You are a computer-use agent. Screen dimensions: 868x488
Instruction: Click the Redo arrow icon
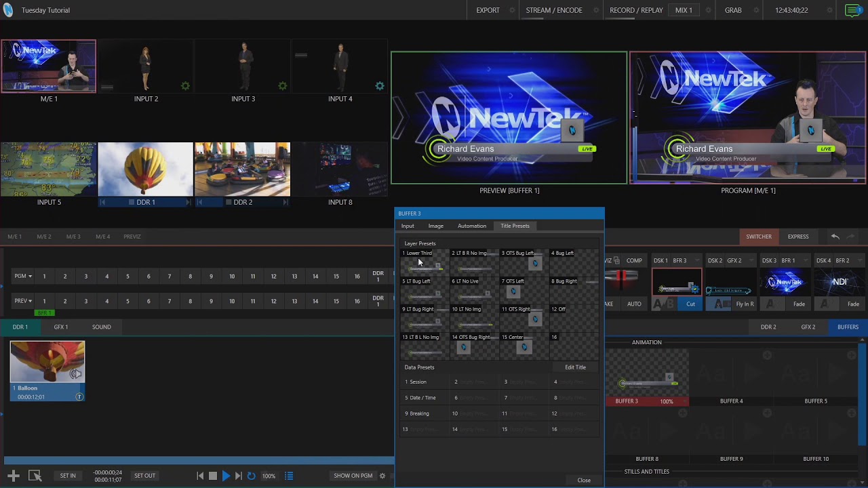851,237
